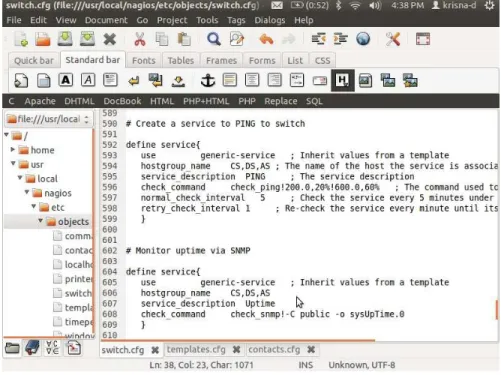Open a file with the folder icon
The height and width of the screenshot is (375, 501).
[x=43, y=39]
